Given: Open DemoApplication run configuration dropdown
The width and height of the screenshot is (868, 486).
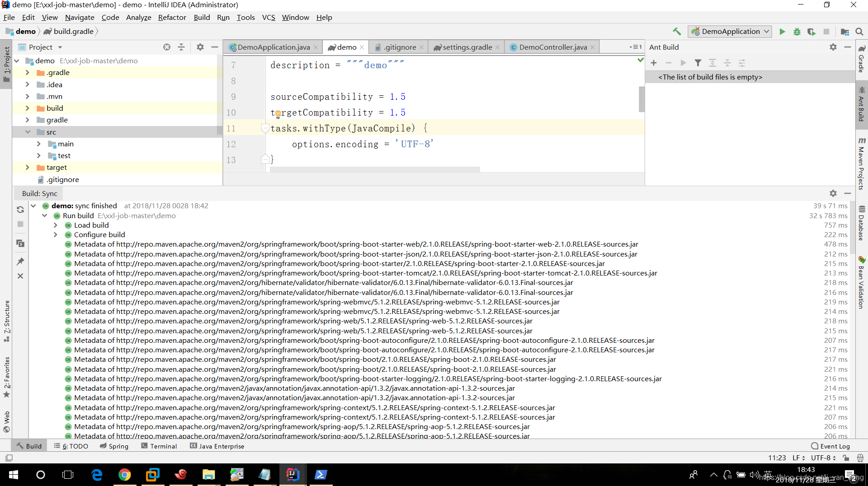Looking at the screenshot, I should (730, 32).
